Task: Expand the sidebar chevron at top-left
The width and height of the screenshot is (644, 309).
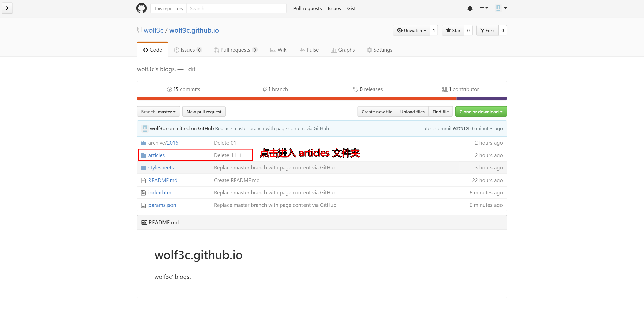Action: pos(7,8)
